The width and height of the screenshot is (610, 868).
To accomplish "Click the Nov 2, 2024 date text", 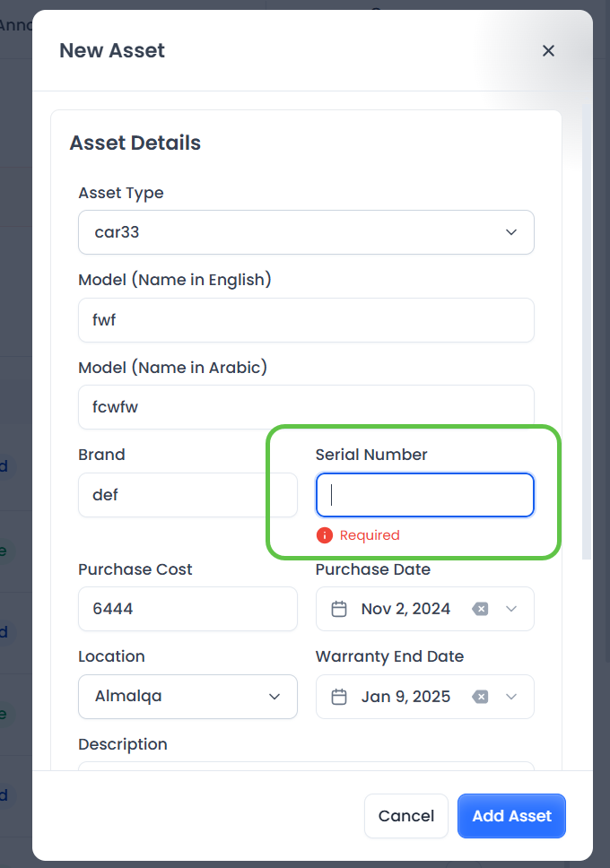I will (x=405, y=610).
